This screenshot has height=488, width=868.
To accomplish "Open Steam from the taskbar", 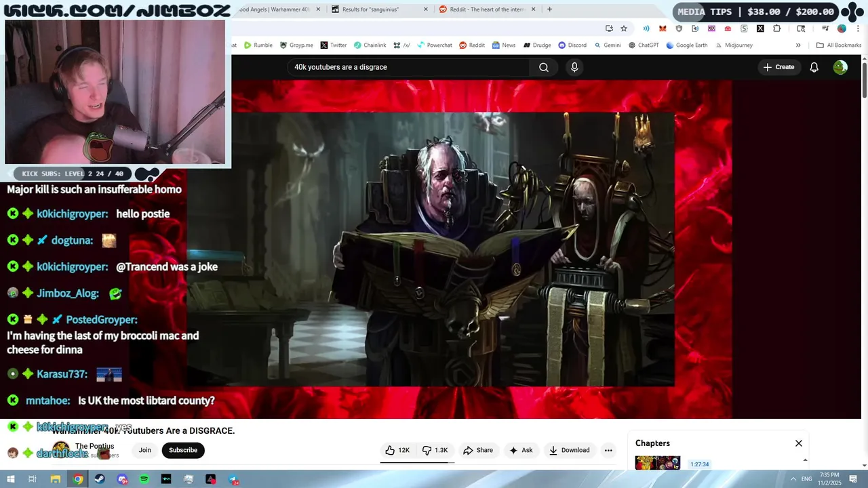I will point(100,479).
